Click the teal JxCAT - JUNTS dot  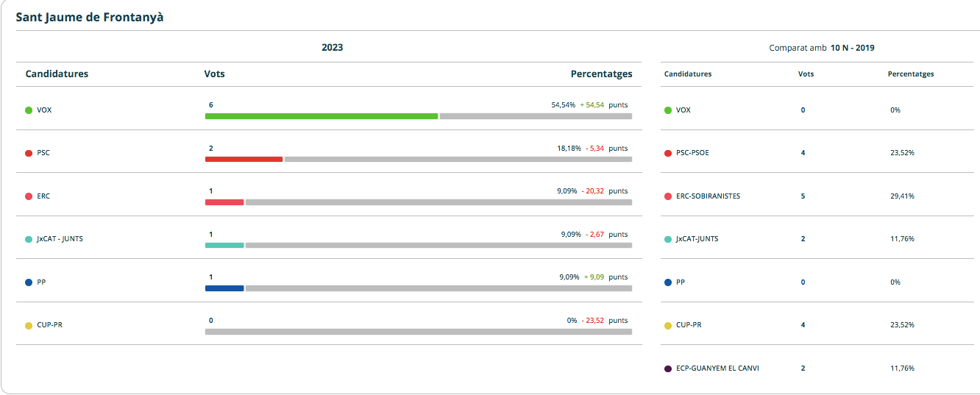tap(29, 239)
